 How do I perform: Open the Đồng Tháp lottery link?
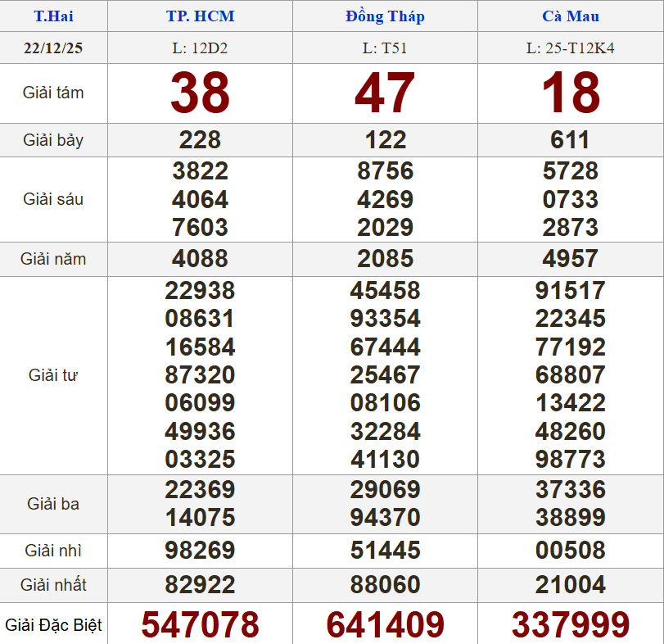coord(385,16)
